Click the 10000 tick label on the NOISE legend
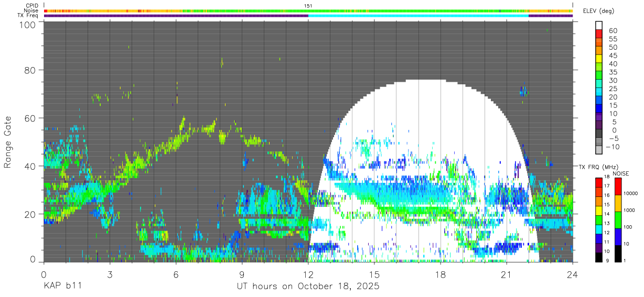This screenshot has height=297, width=644. click(631, 193)
